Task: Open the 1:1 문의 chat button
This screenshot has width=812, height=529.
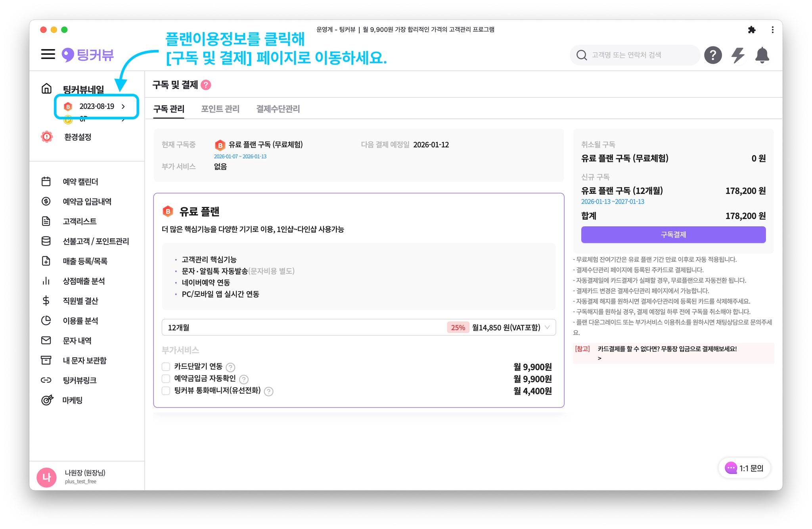Action: (744, 468)
